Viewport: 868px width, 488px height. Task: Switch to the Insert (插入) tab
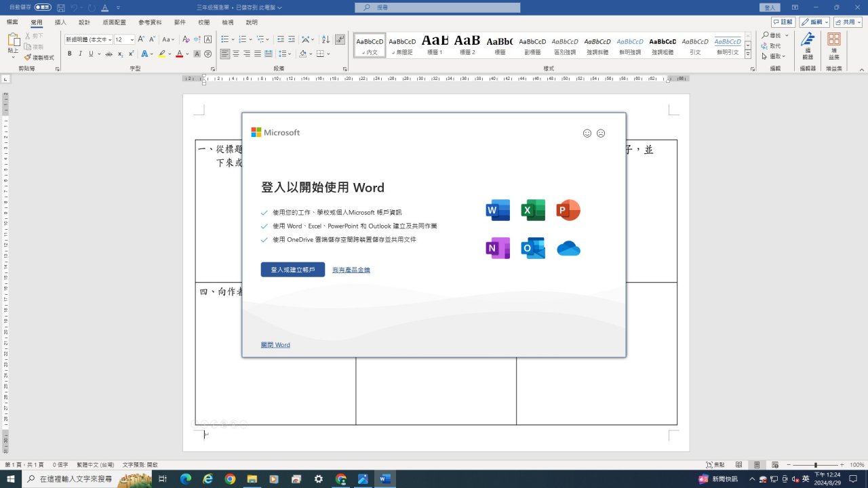[x=60, y=22]
